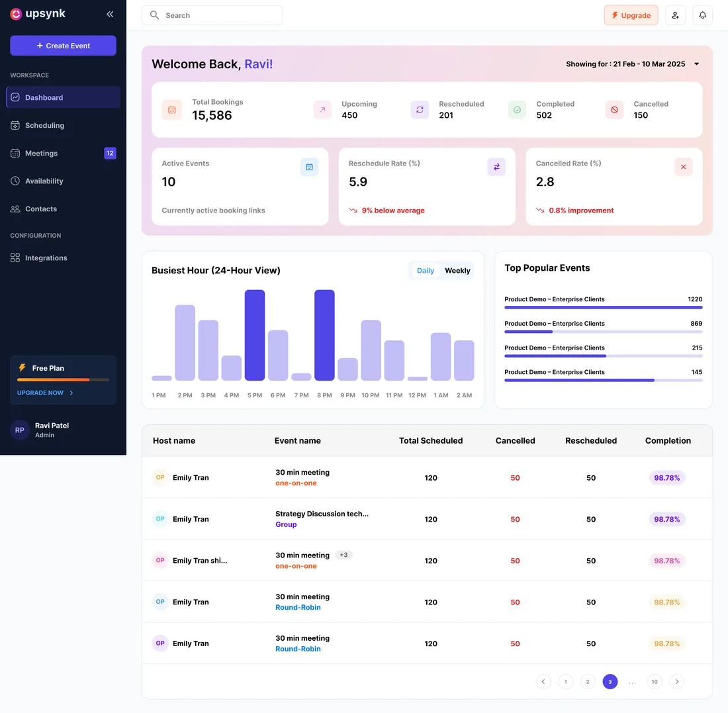Click Ravi Patel profile name
The height and width of the screenshot is (713, 728).
[x=52, y=426]
